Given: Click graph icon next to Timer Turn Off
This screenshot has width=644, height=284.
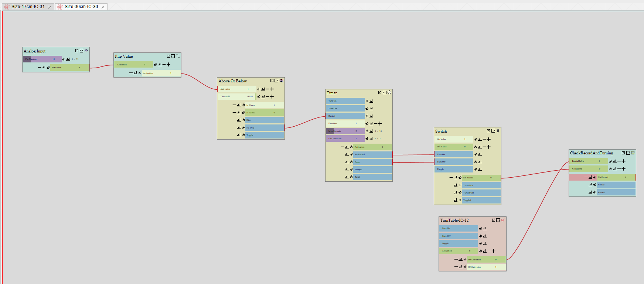Looking at the screenshot, I should pos(371,109).
